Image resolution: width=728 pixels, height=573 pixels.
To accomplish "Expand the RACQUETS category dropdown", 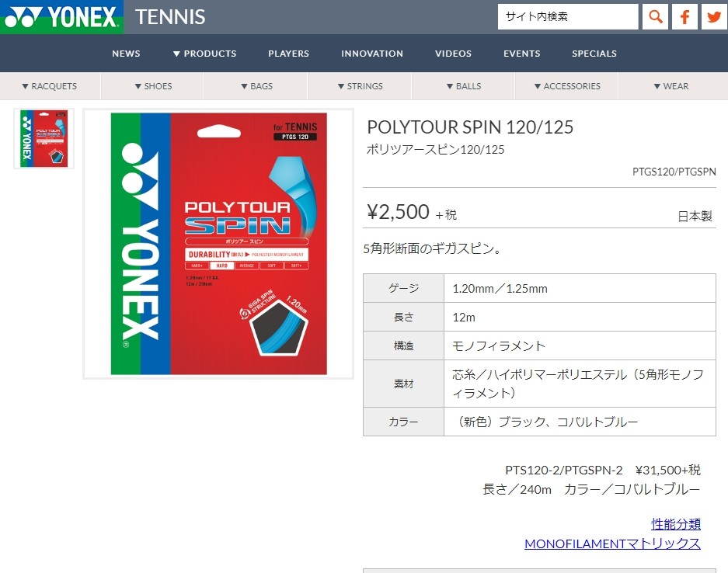I will click(50, 86).
